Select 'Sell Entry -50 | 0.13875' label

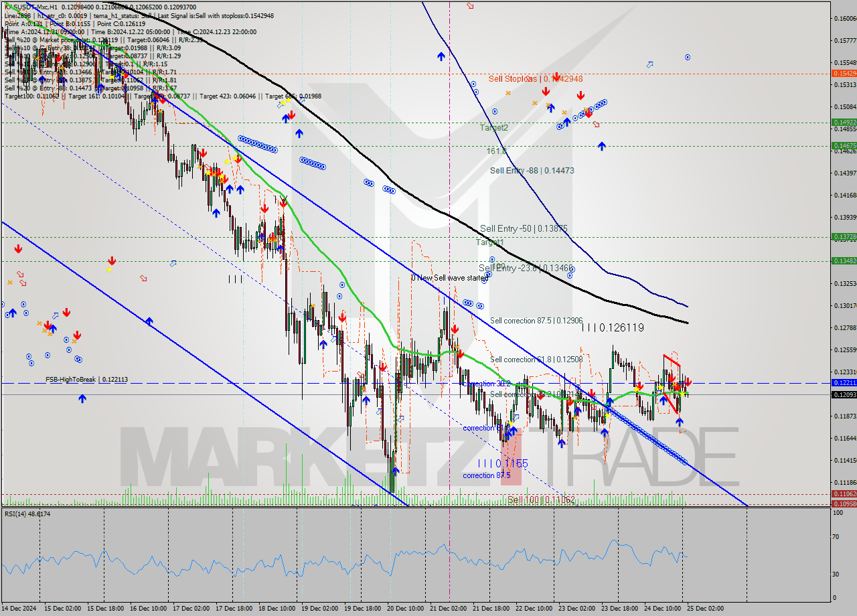pos(524,229)
